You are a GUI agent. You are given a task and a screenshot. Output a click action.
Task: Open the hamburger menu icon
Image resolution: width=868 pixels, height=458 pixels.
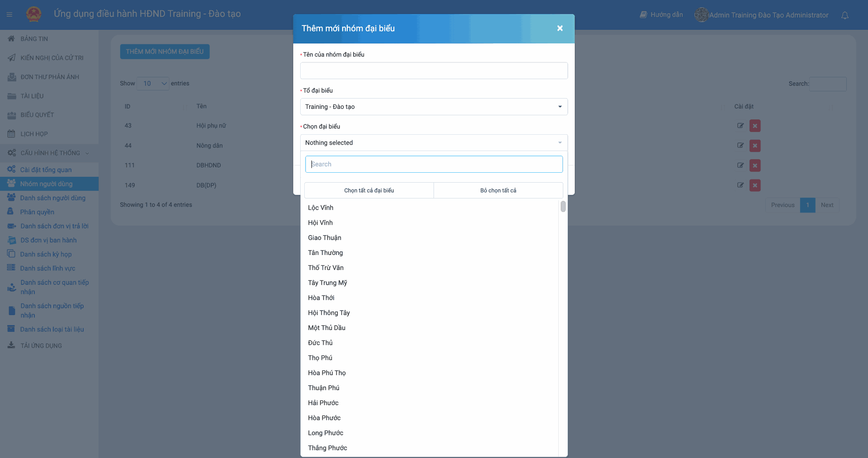pos(9,14)
